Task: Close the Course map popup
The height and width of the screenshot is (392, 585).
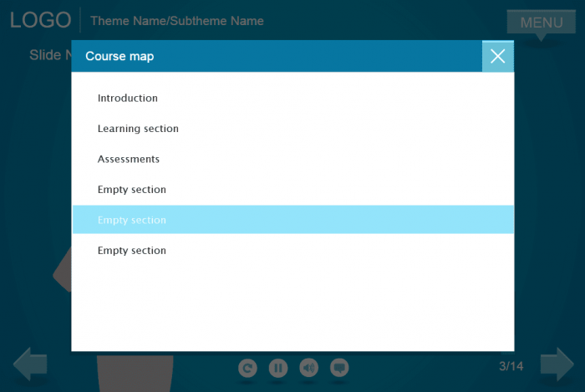Action: click(497, 56)
